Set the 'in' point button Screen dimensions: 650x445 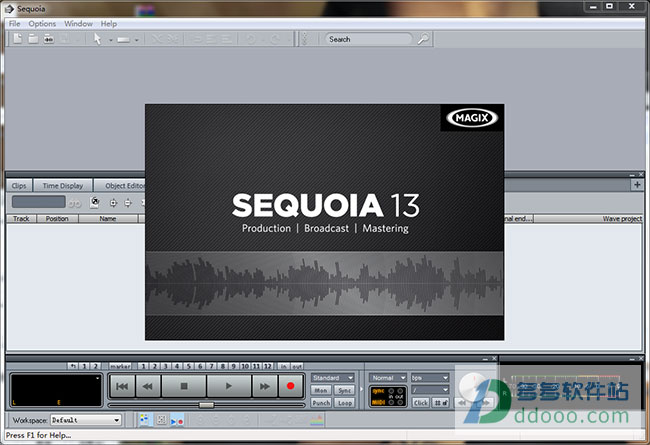point(284,366)
